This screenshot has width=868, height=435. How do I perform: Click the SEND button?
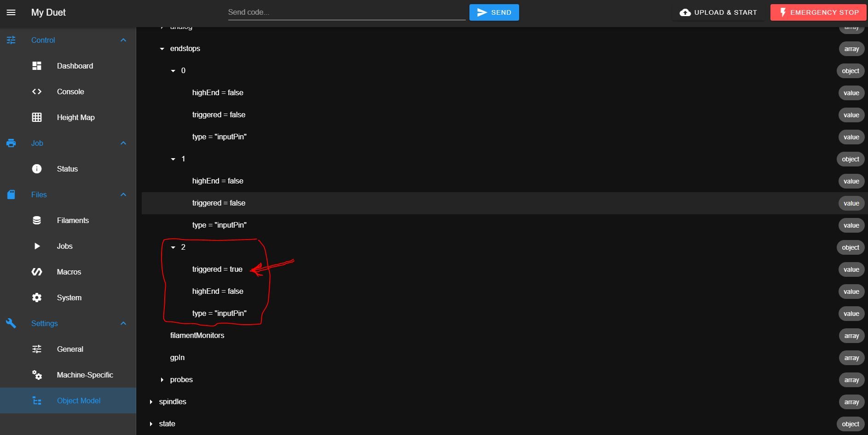[x=494, y=12]
